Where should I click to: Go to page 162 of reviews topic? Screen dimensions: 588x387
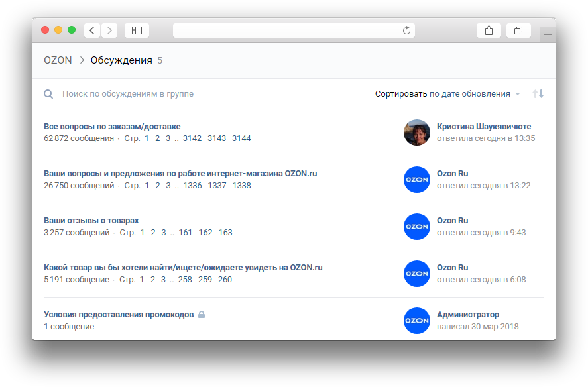[x=206, y=233]
